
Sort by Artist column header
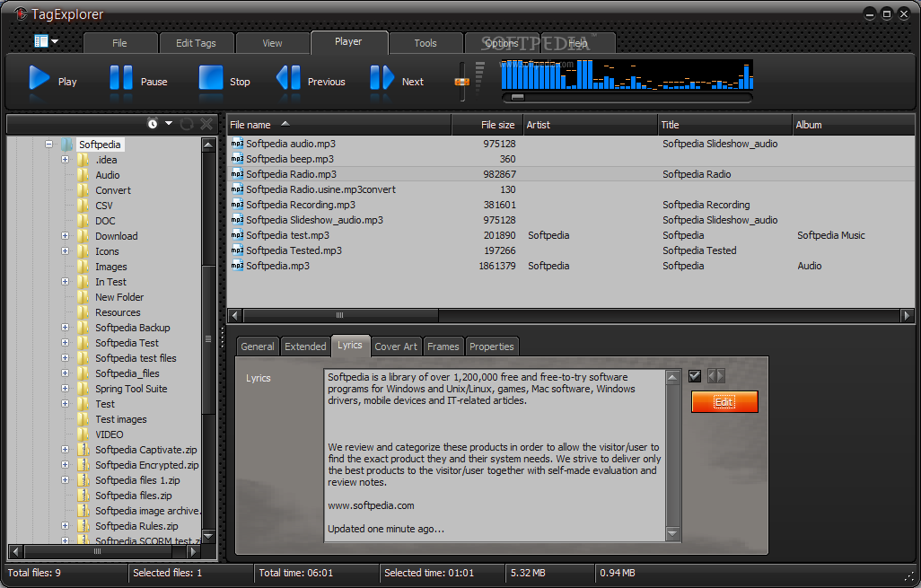(591, 125)
